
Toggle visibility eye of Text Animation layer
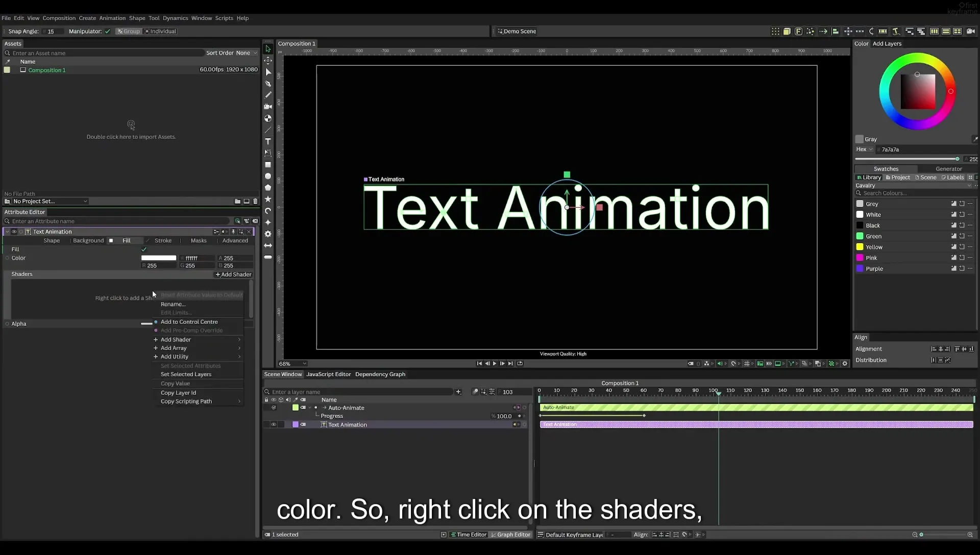(x=274, y=424)
